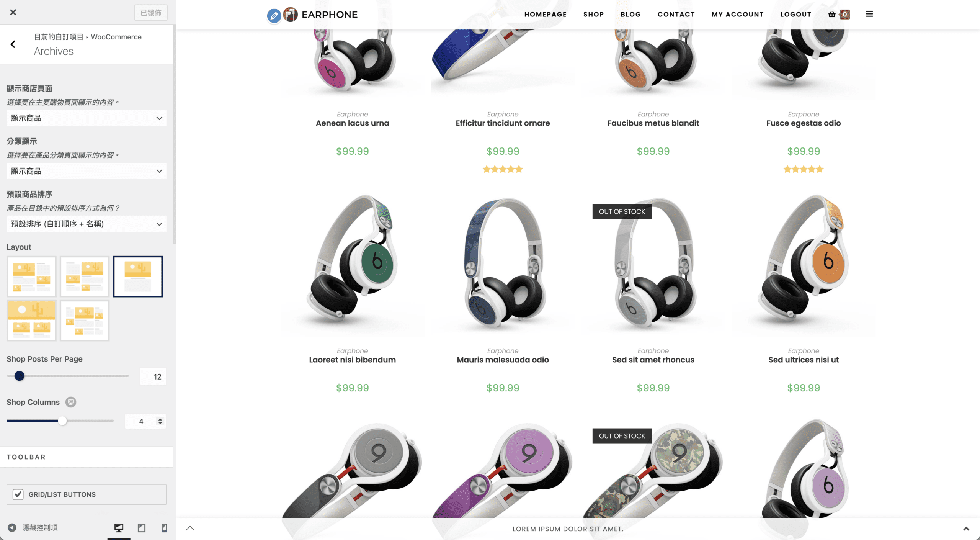
Task: Switch to mobile preview device icon
Action: point(164,528)
